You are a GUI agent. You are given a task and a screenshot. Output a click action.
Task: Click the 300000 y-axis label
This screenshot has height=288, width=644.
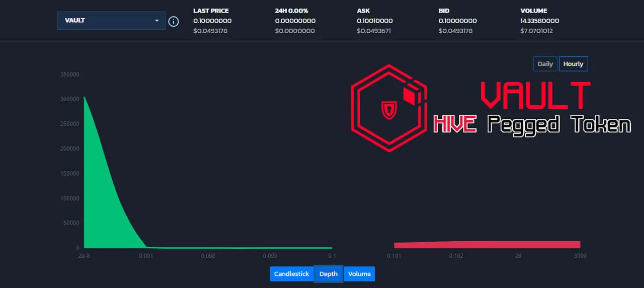click(70, 99)
